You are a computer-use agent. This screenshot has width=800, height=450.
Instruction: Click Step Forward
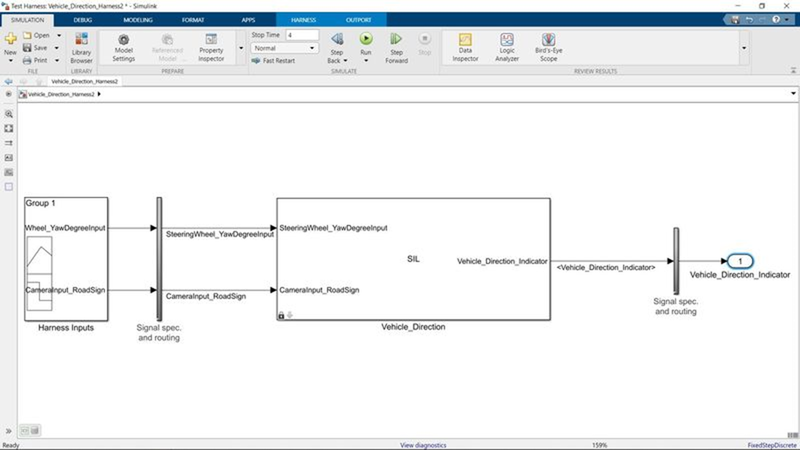click(396, 48)
